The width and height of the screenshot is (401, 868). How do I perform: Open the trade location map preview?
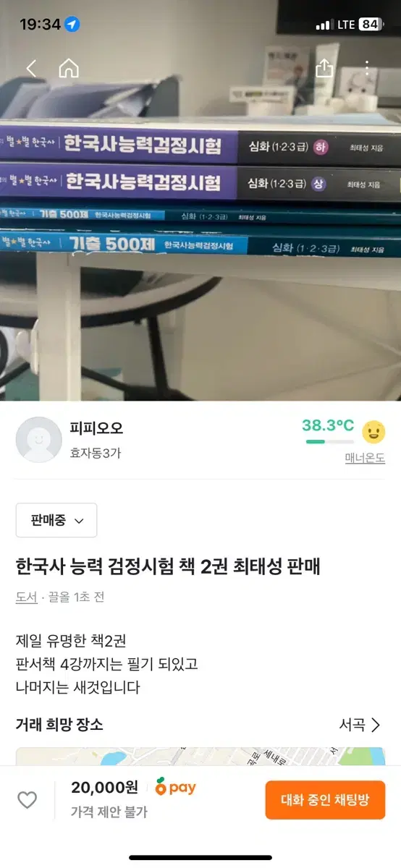[x=200, y=756]
